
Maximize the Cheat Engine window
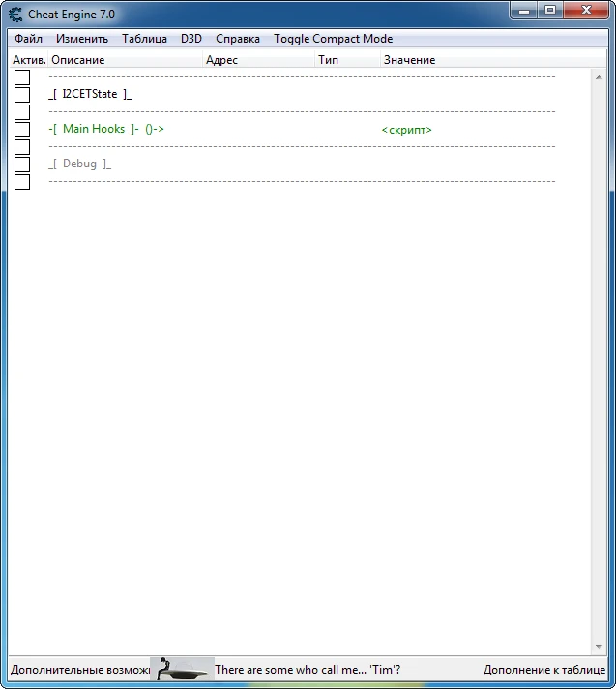[550, 10]
